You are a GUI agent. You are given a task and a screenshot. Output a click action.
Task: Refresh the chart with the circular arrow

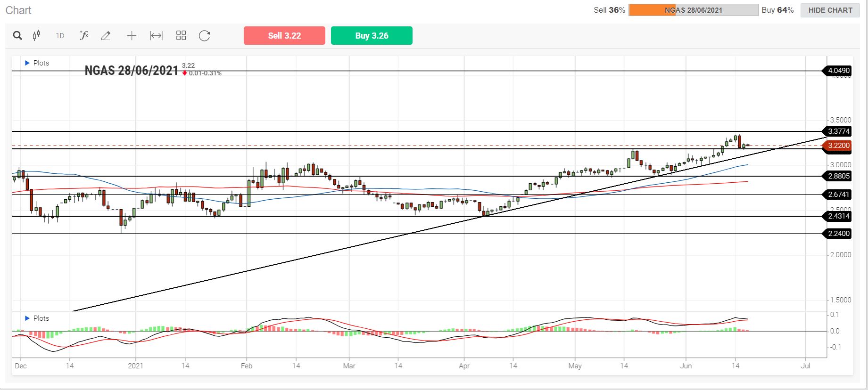click(x=204, y=36)
